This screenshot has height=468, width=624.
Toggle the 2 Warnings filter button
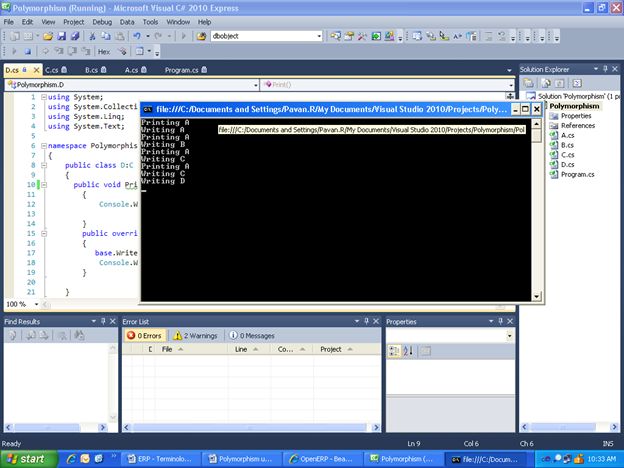point(197,336)
